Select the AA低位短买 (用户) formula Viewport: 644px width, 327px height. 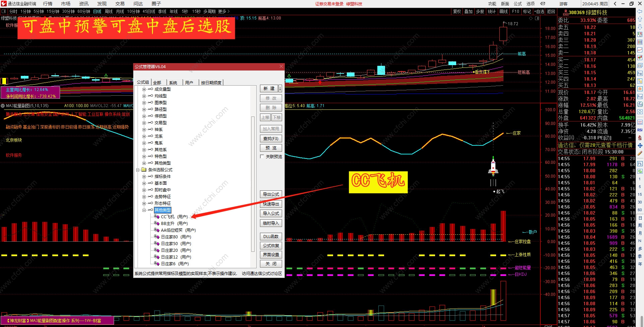(x=178, y=230)
